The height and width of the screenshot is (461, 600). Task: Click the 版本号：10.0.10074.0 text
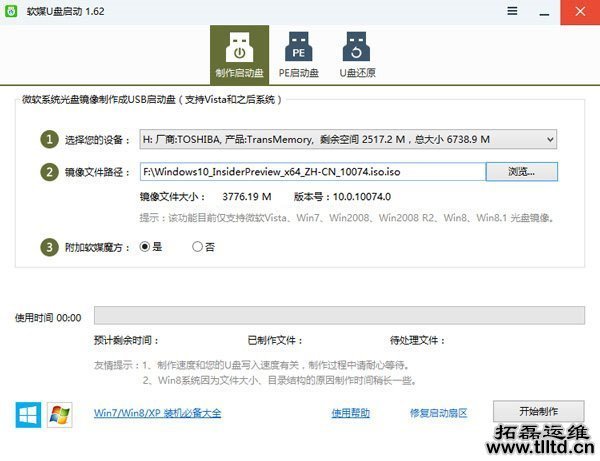point(342,197)
